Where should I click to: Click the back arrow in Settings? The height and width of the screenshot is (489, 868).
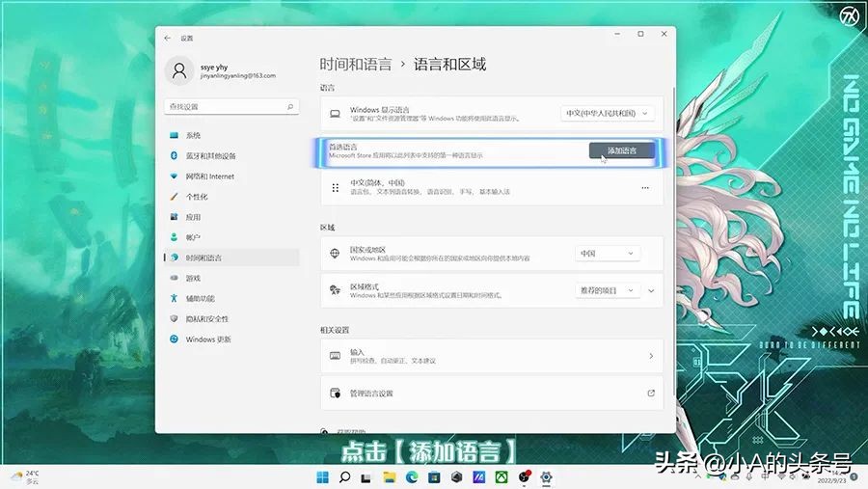(167, 39)
